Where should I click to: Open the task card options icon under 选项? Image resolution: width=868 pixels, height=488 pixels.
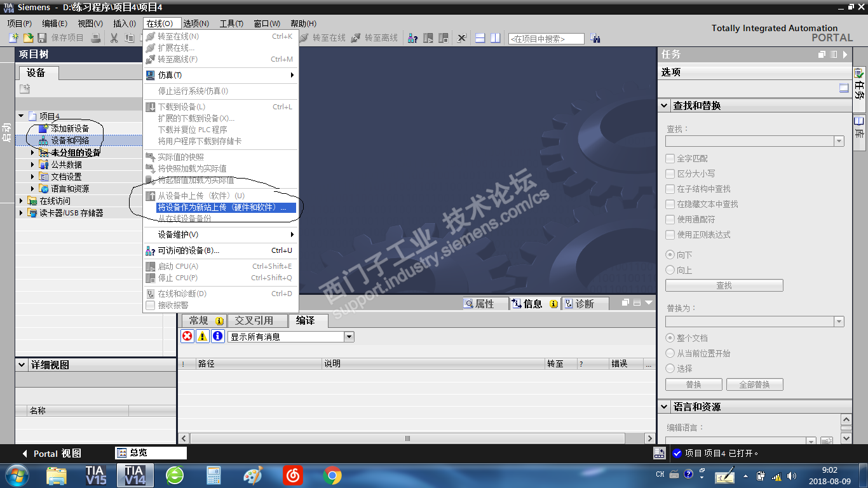tap(844, 88)
